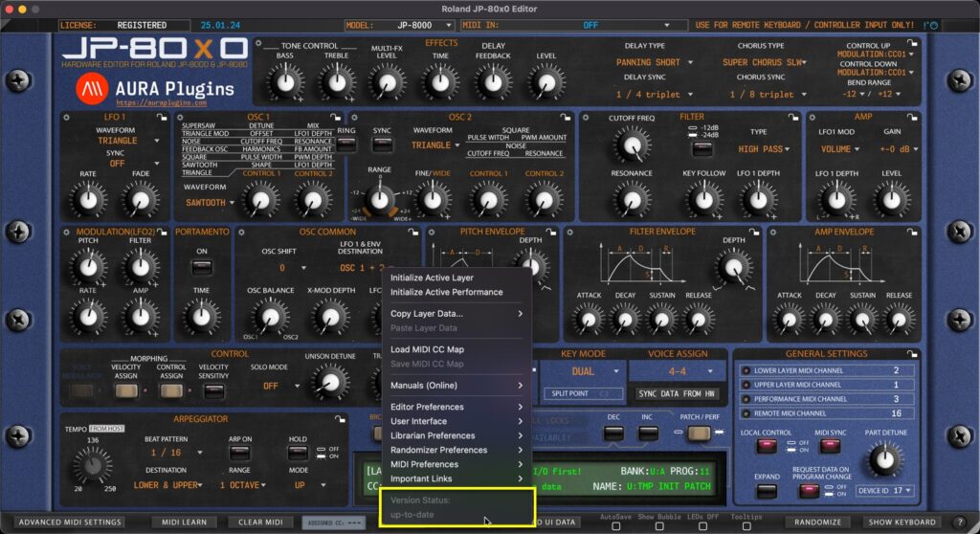Toggle the OSC COMMON lock icon
980x534 pixels.
tap(413, 232)
